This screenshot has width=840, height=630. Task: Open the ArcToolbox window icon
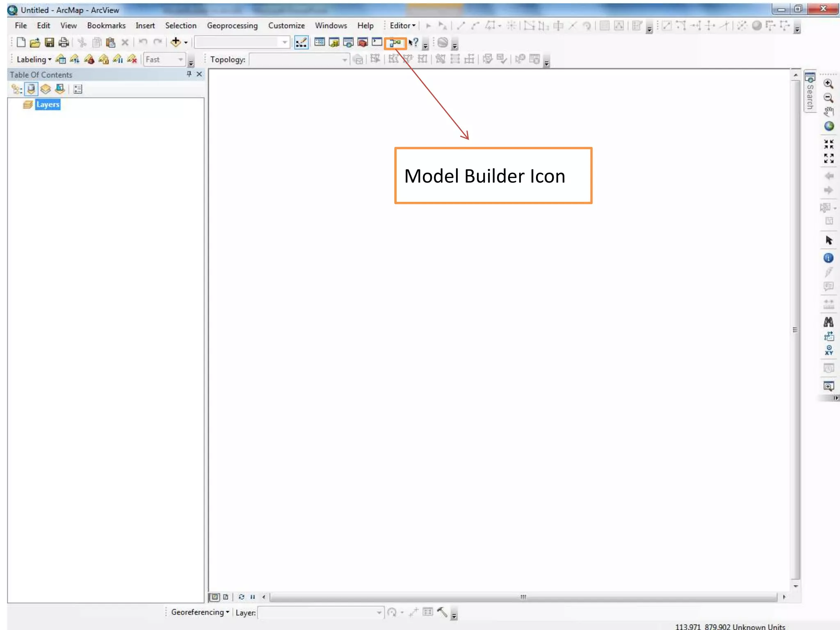(x=363, y=42)
